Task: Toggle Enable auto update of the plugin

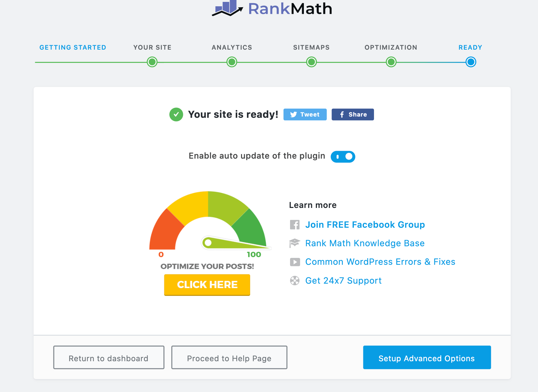Action: 343,156
